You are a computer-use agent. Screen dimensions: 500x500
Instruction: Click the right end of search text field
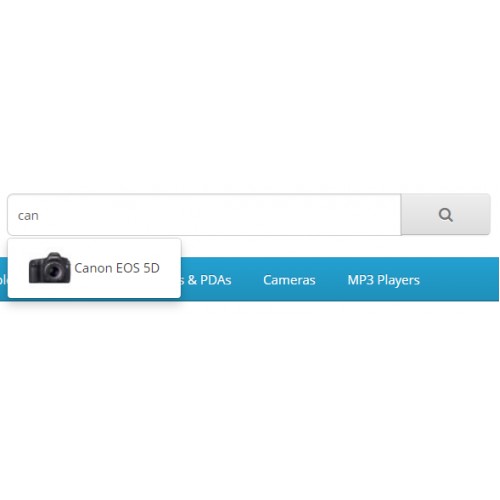(390, 215)
